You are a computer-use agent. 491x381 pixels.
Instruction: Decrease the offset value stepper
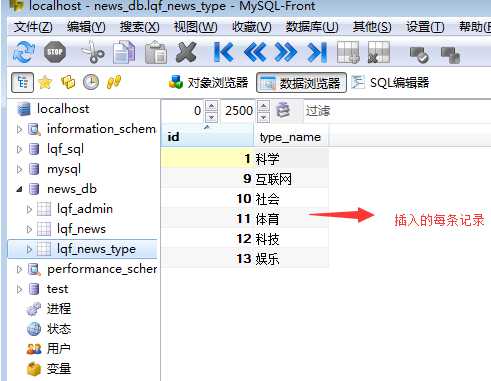coord(211,117)
